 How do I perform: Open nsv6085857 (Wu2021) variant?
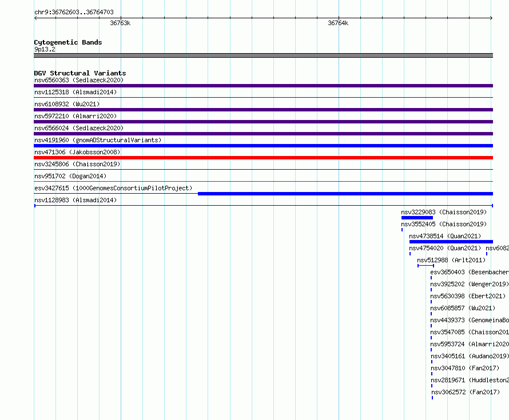click(463, 308)
